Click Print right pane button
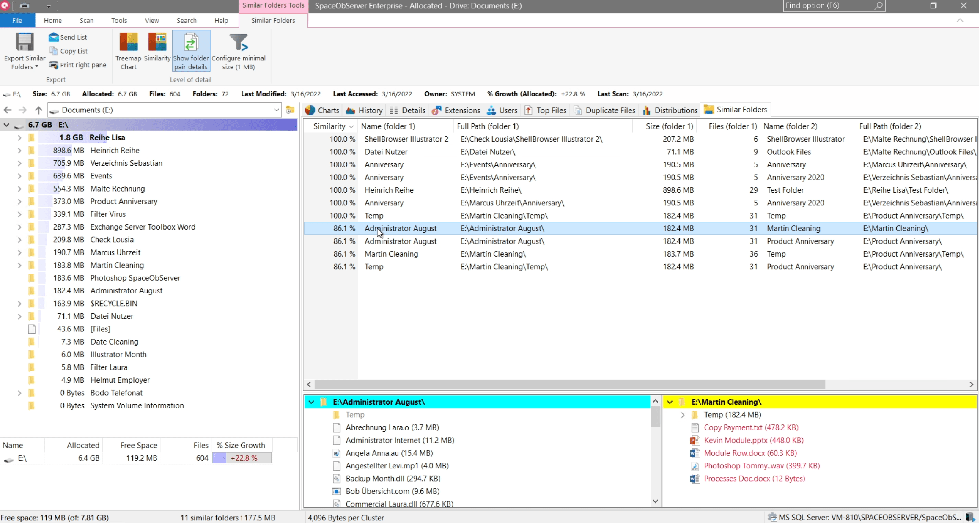This screenshot has width=980, height=523. (77, 65)
